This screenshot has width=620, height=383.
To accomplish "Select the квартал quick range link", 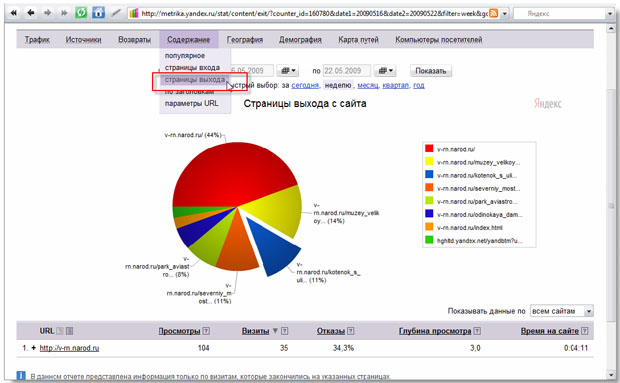I will [x=395, y=85].
